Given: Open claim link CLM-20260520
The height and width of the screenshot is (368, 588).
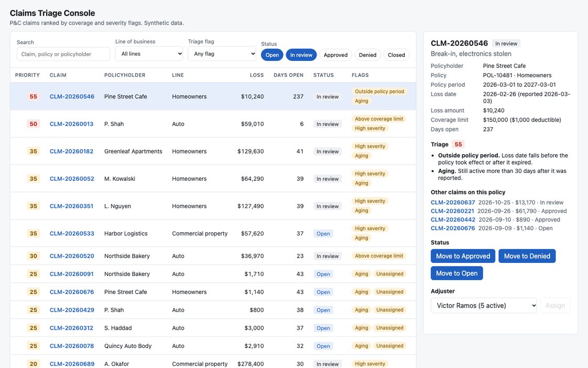Looking at the screenshot, I should [72, 256].
